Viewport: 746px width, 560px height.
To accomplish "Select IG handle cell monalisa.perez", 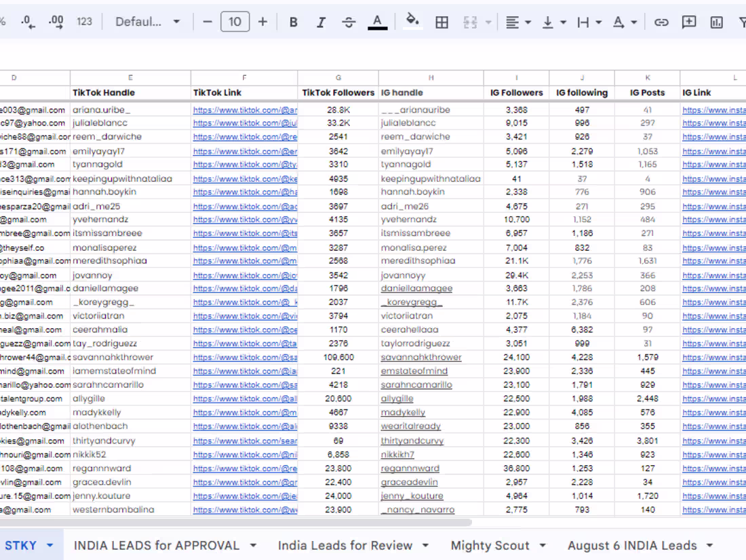I will click(431, 248).
